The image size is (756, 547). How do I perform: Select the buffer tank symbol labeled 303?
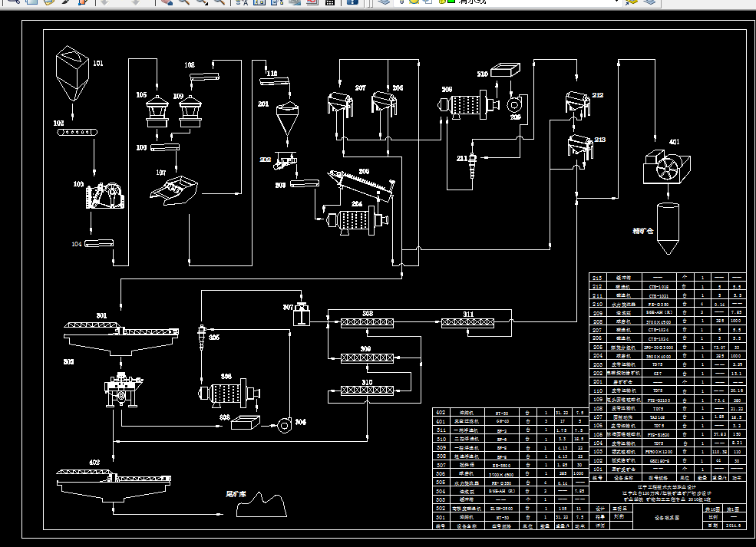tap(246, 423)
